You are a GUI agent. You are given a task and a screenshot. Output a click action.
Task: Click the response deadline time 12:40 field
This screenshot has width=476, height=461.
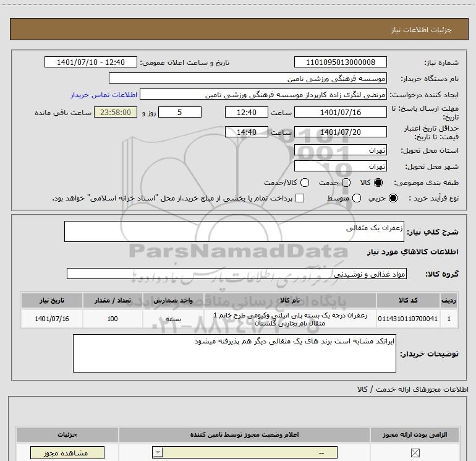(247, 112)
